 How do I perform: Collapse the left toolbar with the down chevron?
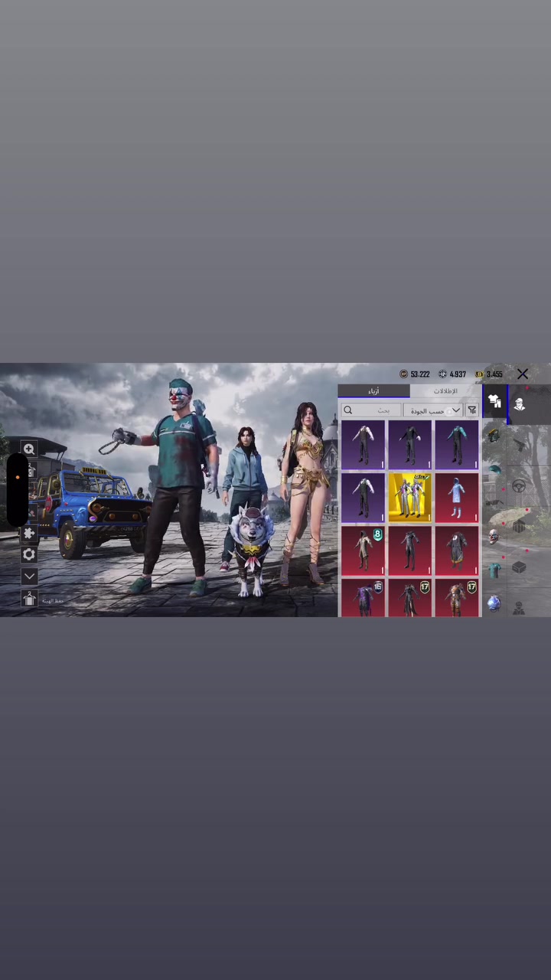click(29, 576)
